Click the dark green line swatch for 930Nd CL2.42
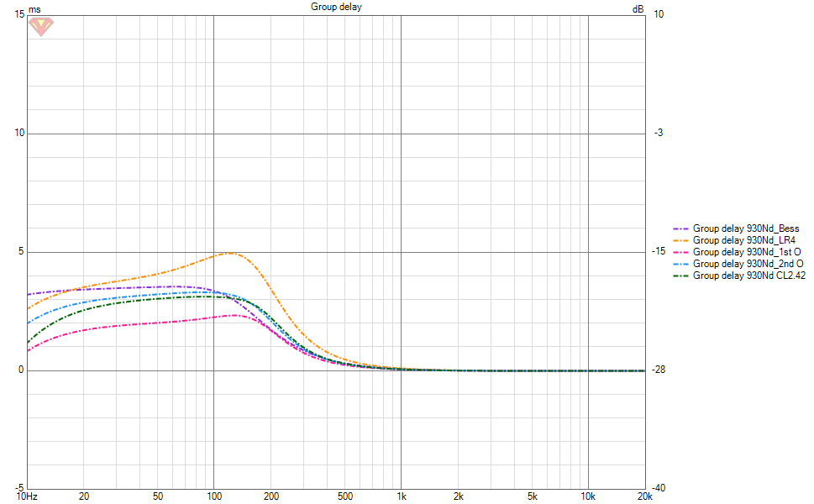 (x=680, y=276)
